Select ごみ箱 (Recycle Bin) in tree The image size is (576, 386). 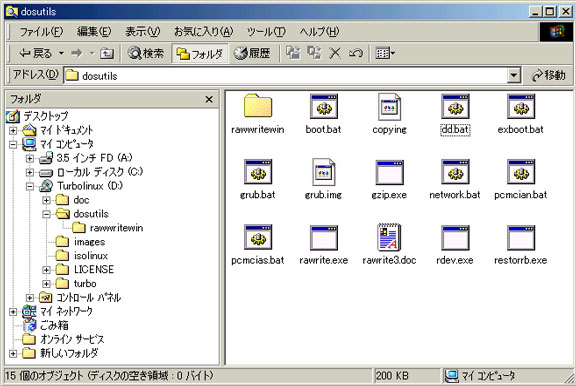click(54, 325)
